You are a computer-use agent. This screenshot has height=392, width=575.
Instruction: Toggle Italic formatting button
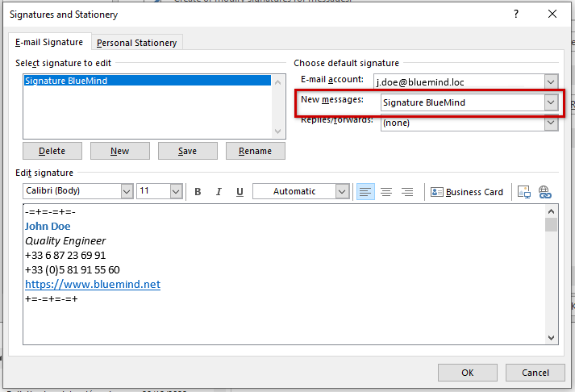[x=219, y=192]
